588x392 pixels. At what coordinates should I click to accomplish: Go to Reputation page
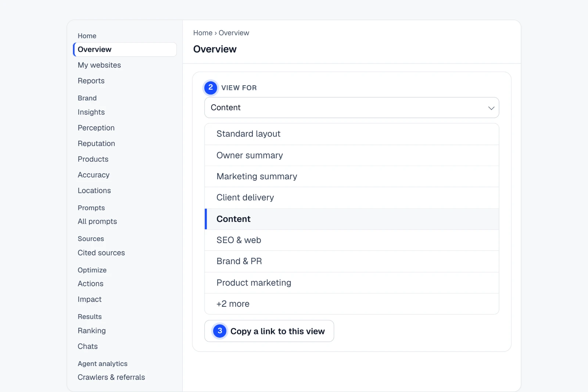point(96,144)
